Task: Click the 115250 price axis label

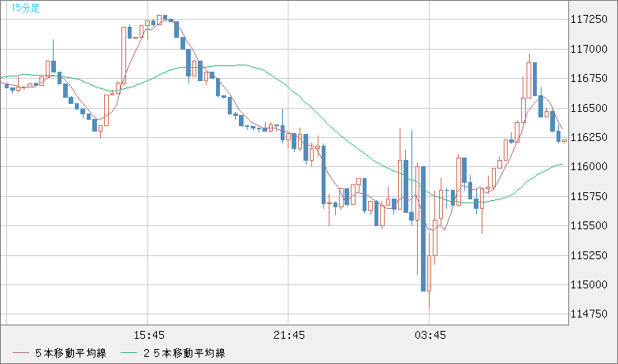Action: [589, 255]
